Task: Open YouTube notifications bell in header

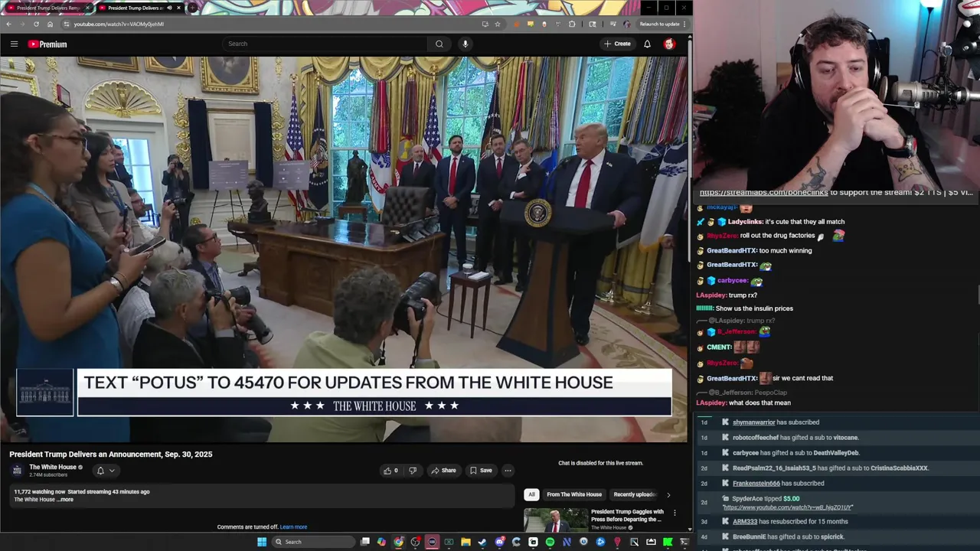Action: (x=647, y=44)
